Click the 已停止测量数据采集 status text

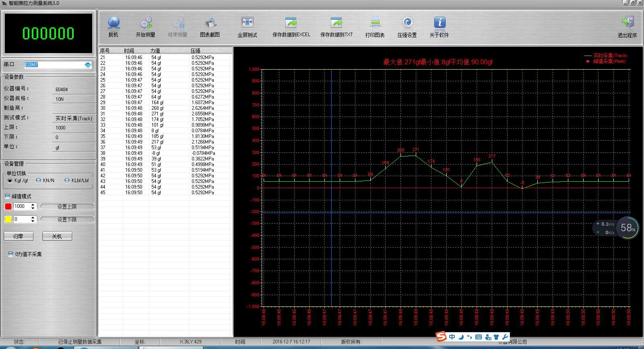pos(80,342)
